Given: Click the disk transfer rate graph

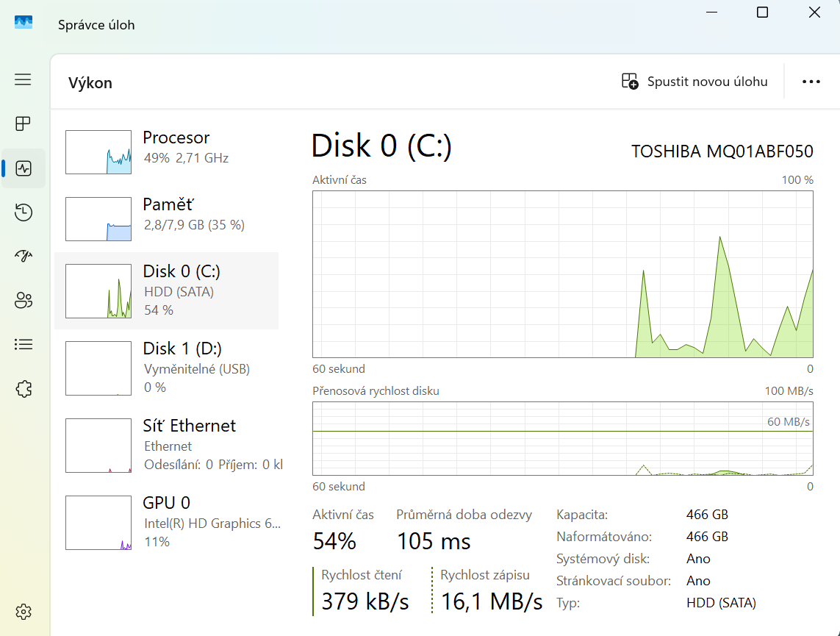Looking at the screenshot, I should pos(562,438).
